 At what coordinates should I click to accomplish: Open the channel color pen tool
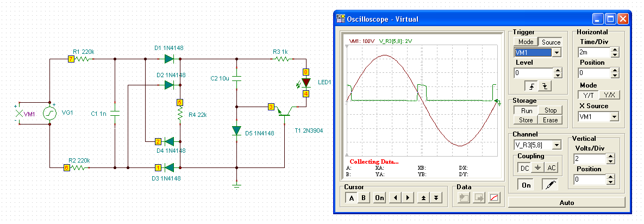(x=549, y=185)
